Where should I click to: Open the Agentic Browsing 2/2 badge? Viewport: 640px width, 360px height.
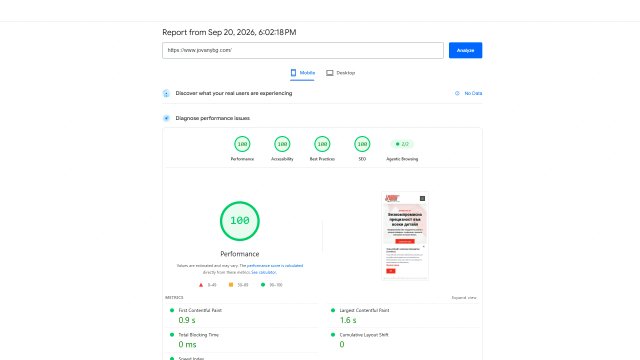coord(402,144)
